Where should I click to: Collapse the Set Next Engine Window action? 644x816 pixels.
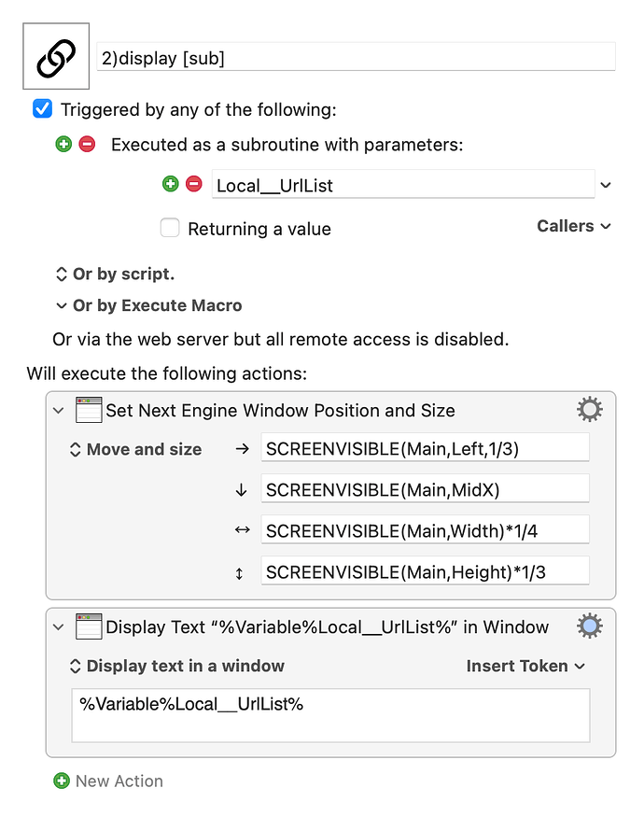pos(59,411)
